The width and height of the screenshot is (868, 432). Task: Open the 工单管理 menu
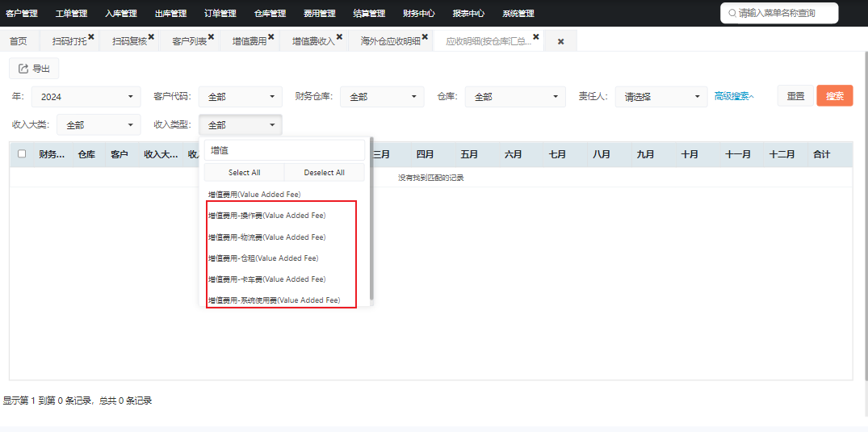71,13
